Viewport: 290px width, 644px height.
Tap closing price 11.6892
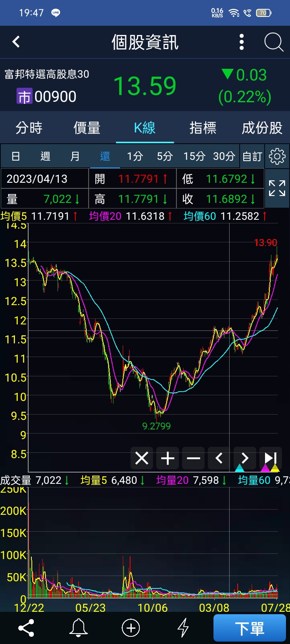click(x=227, y=199)
